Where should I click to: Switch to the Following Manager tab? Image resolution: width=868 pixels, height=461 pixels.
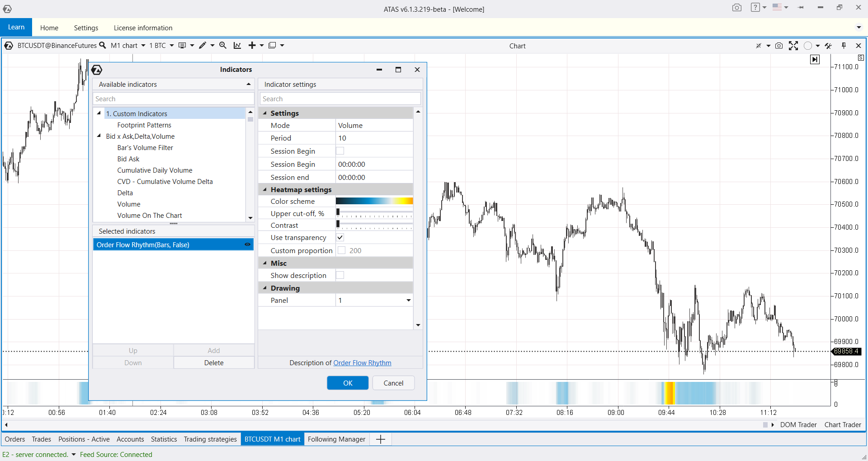pos(336,439)
